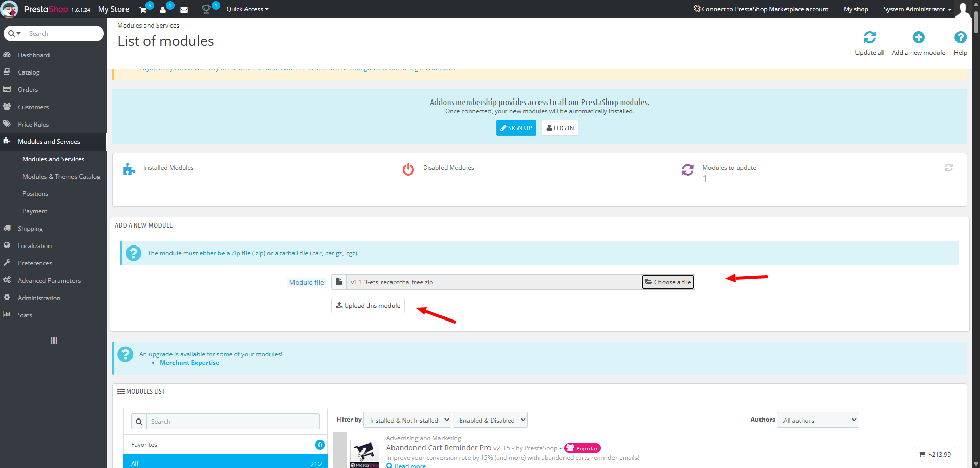Click the My Store name link
980x468 pixels.
pos(113,9)
